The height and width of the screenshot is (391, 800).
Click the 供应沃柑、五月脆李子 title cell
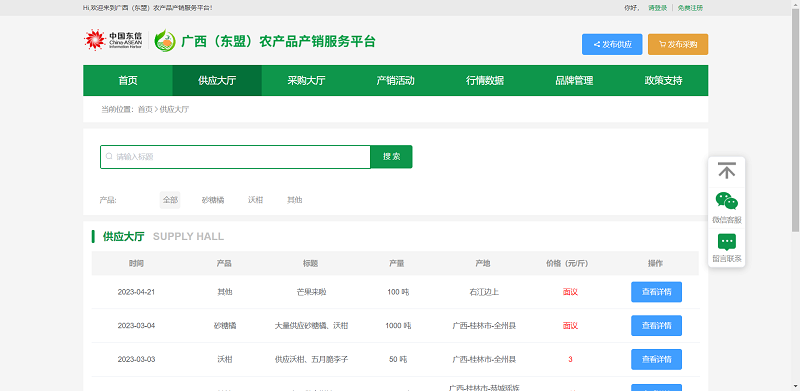click(x=311, y=359)
